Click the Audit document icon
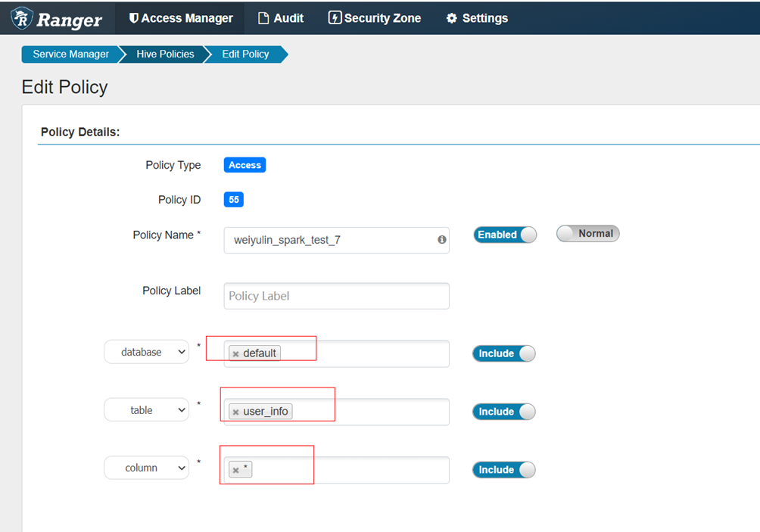The height and width of the screenshot is (532, 760). point(263,18)
